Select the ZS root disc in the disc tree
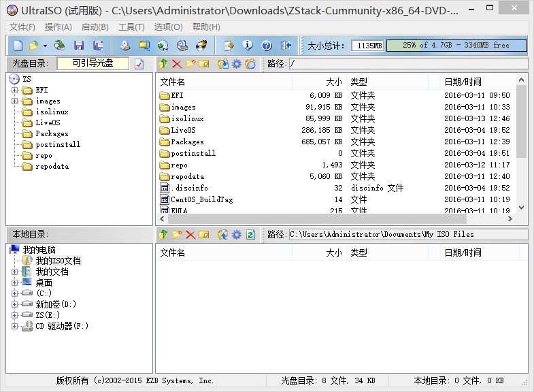This screenshot has height=392, width=534. 27,79
